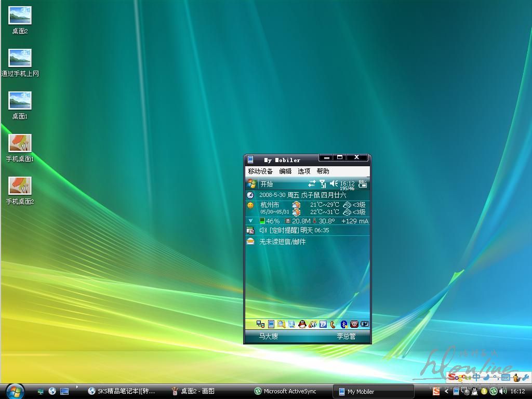Screen dimensions: 532x399
Task: Open the Bluetooth icon on the phone screen
Action: tap(343, 324)
